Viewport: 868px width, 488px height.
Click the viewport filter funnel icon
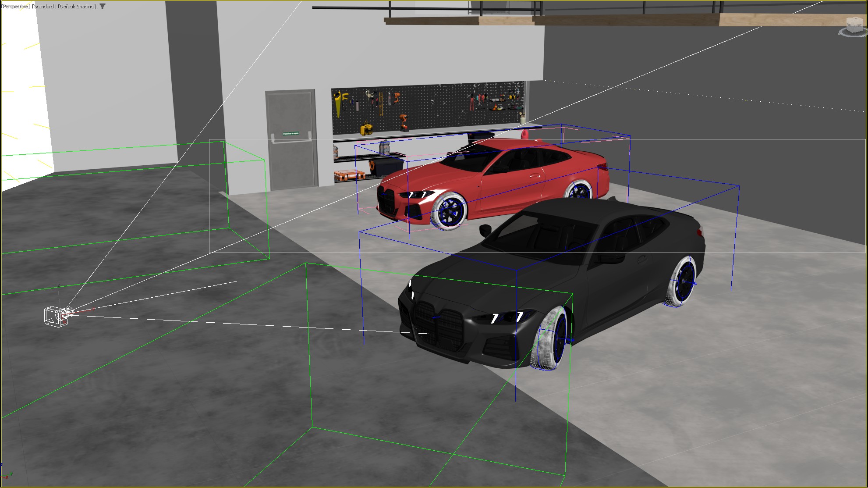coord(103,7)
